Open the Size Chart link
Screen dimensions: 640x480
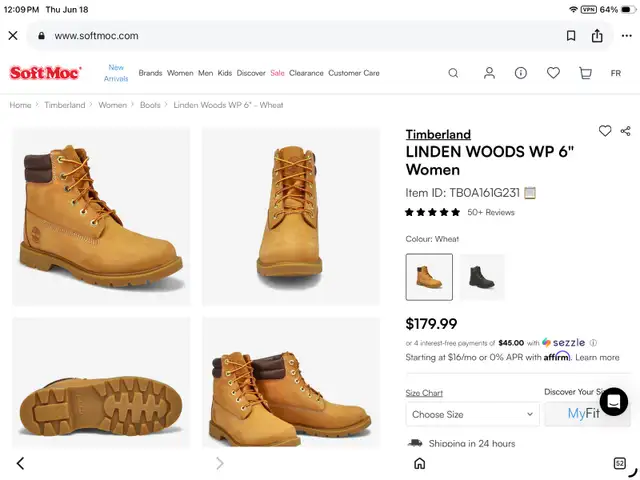424,393
